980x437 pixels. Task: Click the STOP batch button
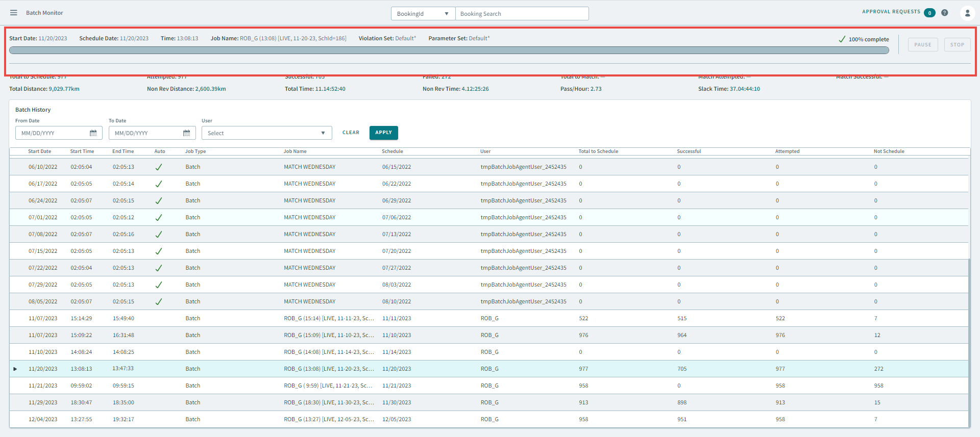[957, 45]
